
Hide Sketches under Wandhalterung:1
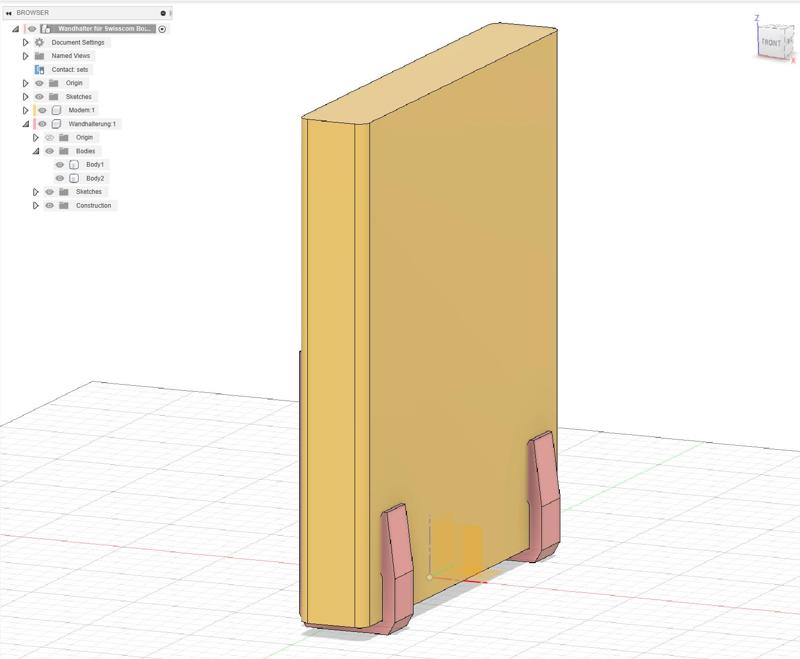49,192
